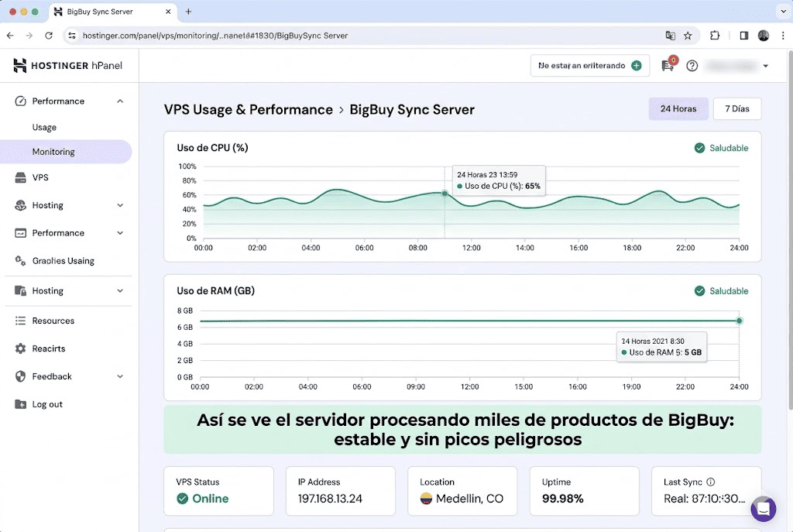This screenshot has width=793, height=532.
Task: Click the VPS server icon in sidebar
Action: [x=20, y=177]
